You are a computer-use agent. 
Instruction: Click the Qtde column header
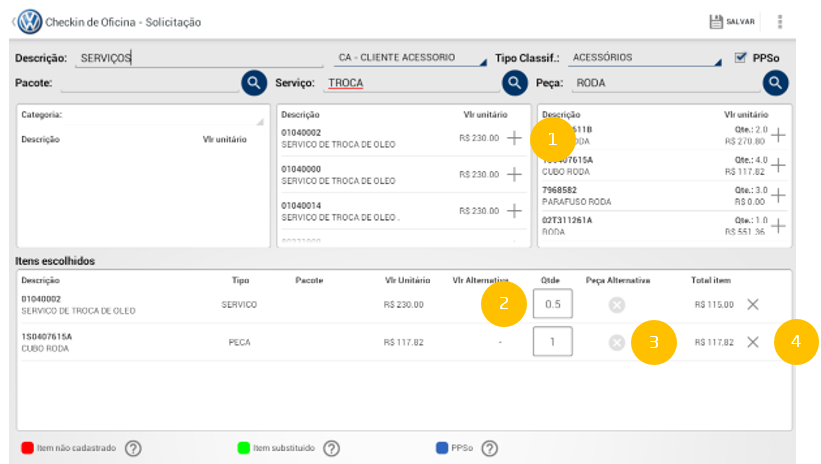(550, 280)
